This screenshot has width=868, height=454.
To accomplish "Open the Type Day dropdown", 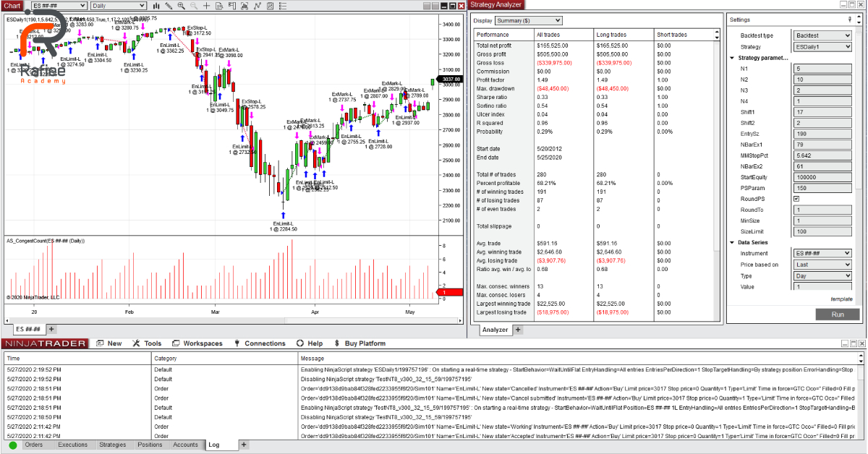I will pyautogui.click(x=822, y=275).
